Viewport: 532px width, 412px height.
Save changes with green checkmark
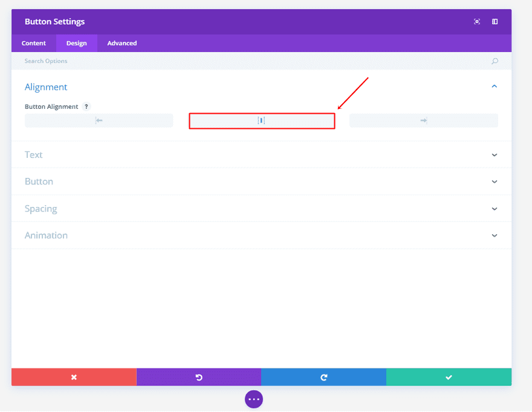pos(449,377)
